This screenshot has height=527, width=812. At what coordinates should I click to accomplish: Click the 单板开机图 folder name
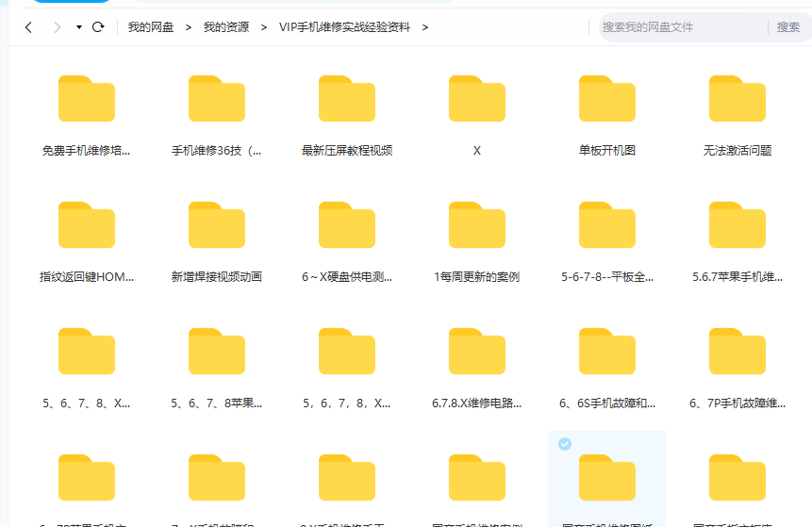pos(607,151)
